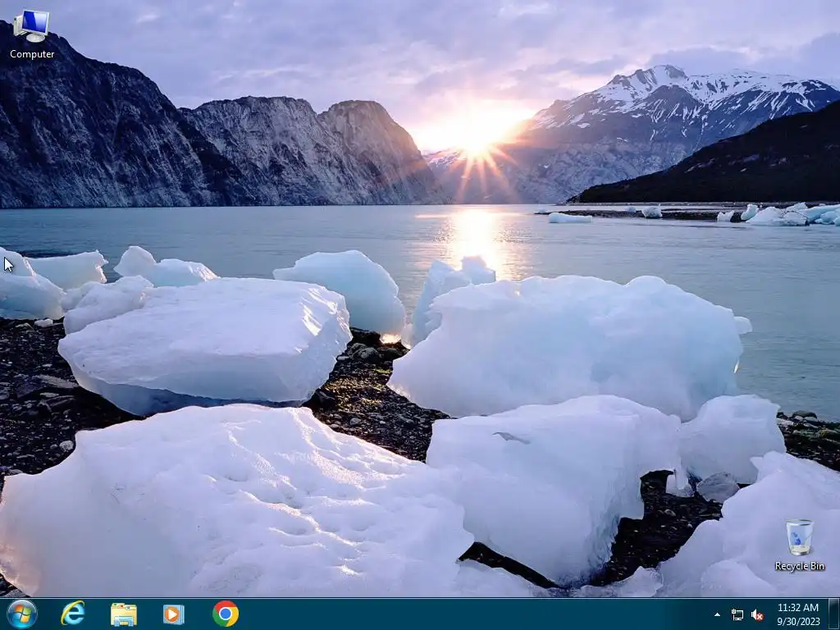The image size is (840, 630).
Task: Open the muted volume tray icon
Action: tap(757, 614)
